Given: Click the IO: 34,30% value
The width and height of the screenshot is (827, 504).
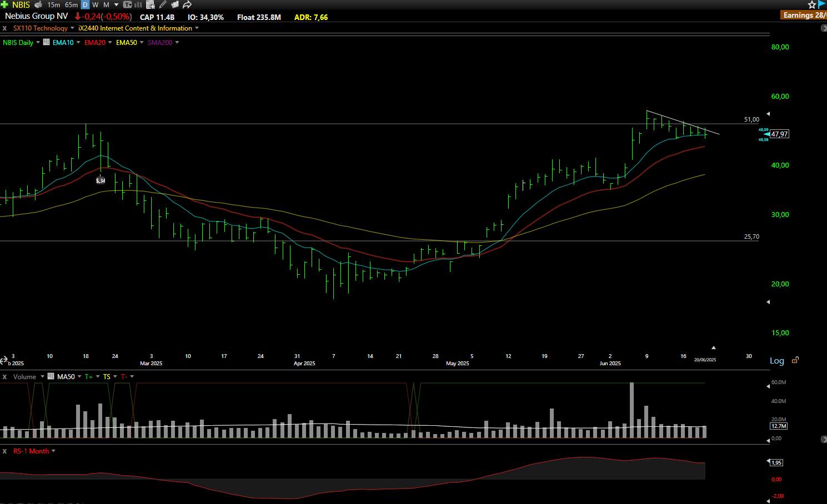Looking at the screenshot, I should [x=206, y=17].
